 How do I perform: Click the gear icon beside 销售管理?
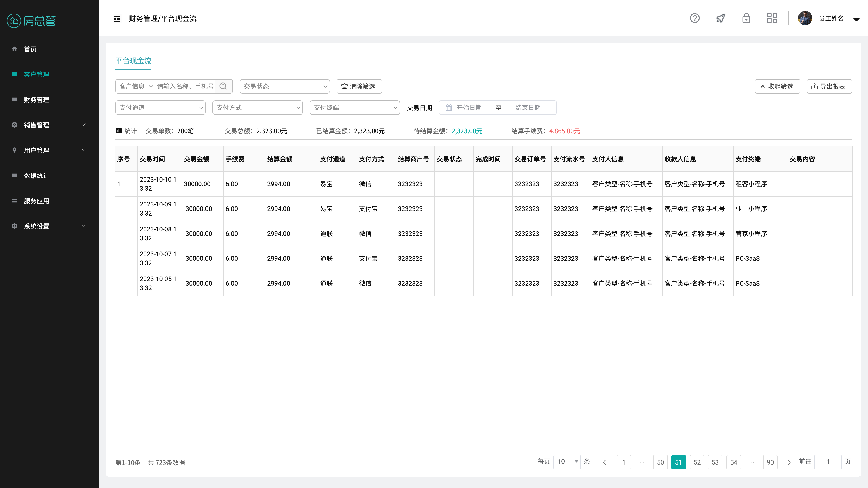[14, 125]
